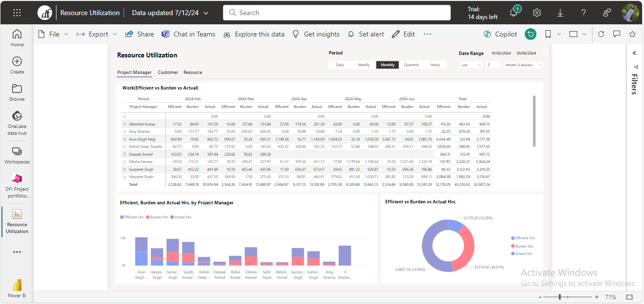
Task: Add a comment to the report
Action: 617,34
